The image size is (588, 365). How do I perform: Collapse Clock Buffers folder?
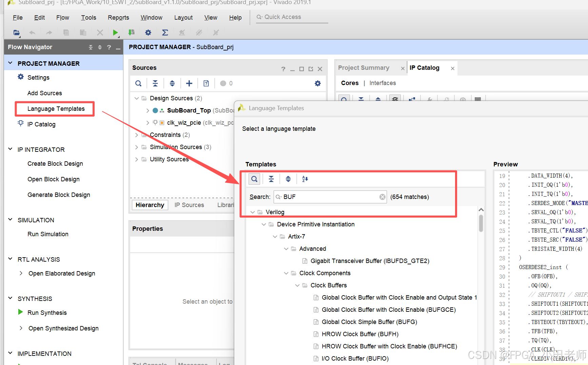pos(297,285)
